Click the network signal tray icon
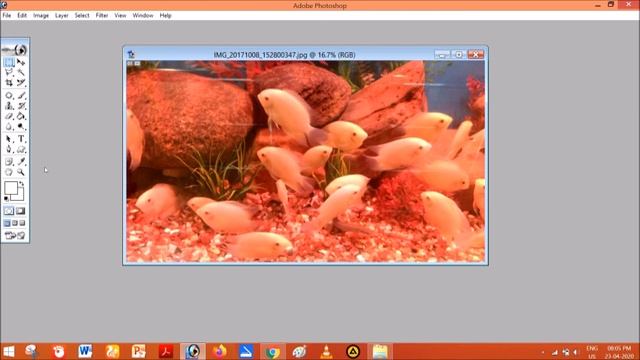The width and height of the screenshot is (640, 360). [x=555, y=352]
